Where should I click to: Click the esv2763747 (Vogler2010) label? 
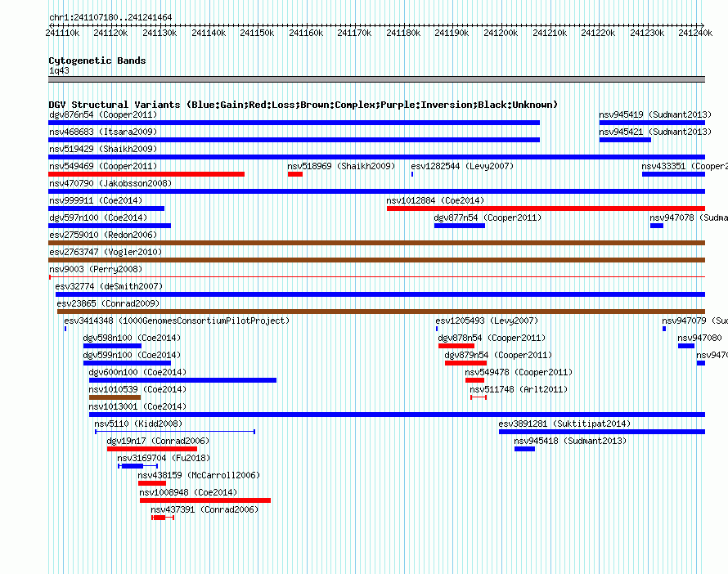pos(106,252)
